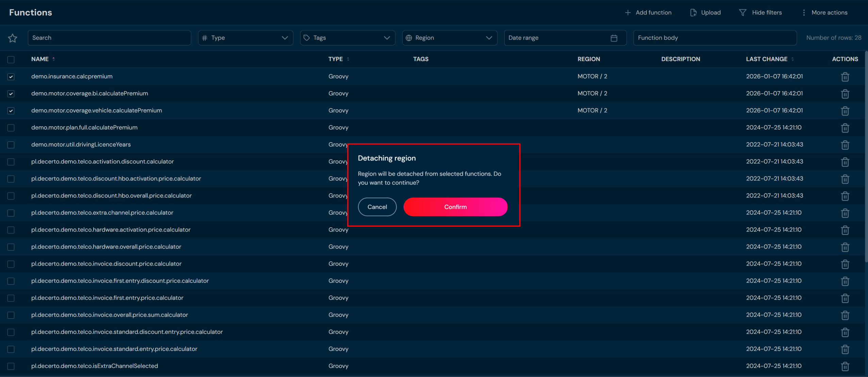Toggle the select-all checkbox in the header
Screen dimensions: 868x377
pos(11,60)
